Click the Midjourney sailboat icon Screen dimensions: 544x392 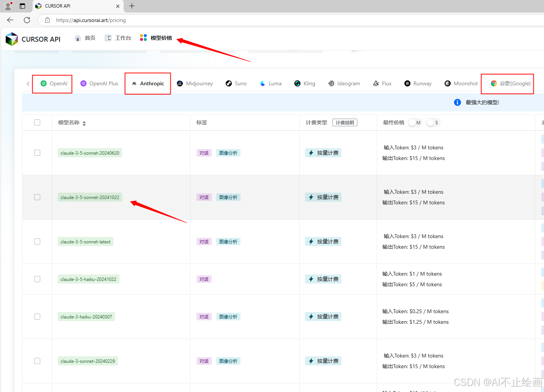pos(180,83)
